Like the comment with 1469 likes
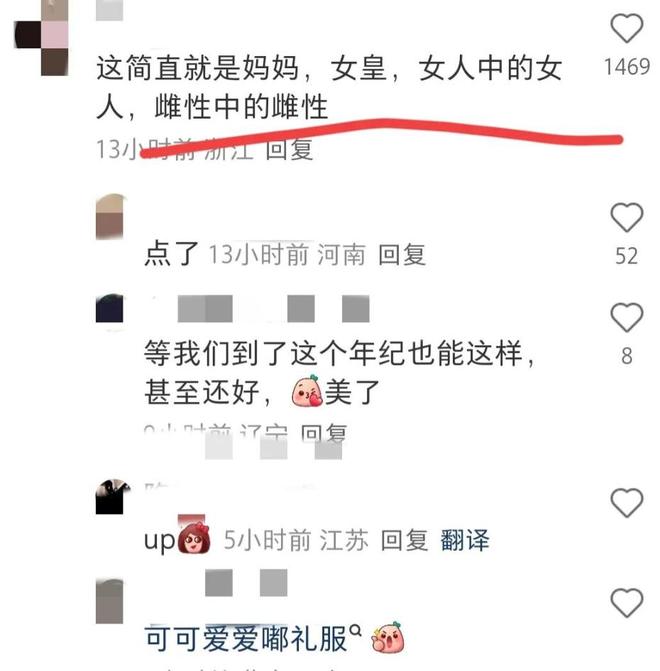The height and width of the screenshot is (671, 660). (626, 28)
